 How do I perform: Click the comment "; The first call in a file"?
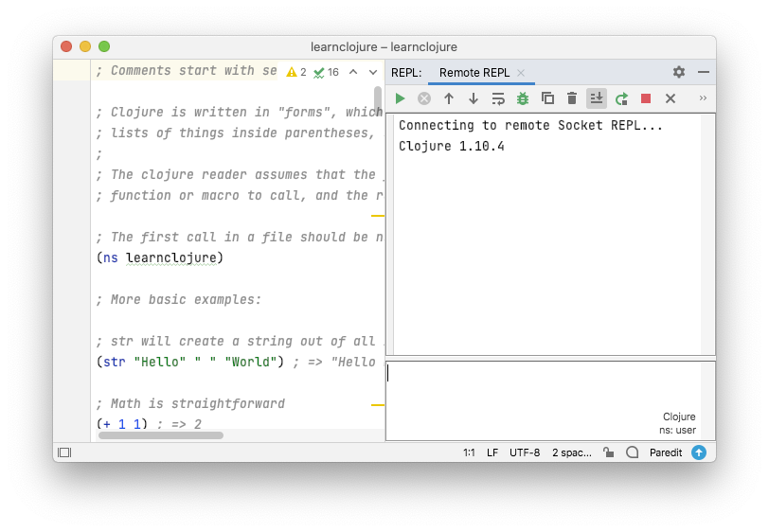point(240,238)
